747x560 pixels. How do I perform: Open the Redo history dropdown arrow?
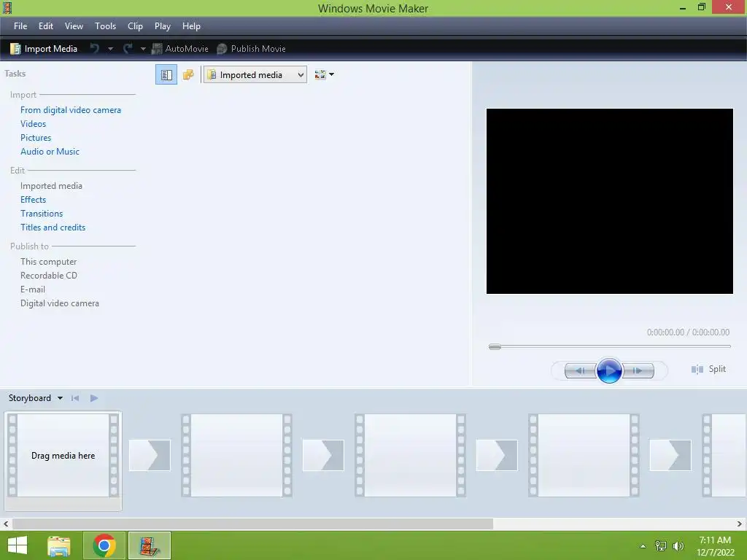coord(142,49)
